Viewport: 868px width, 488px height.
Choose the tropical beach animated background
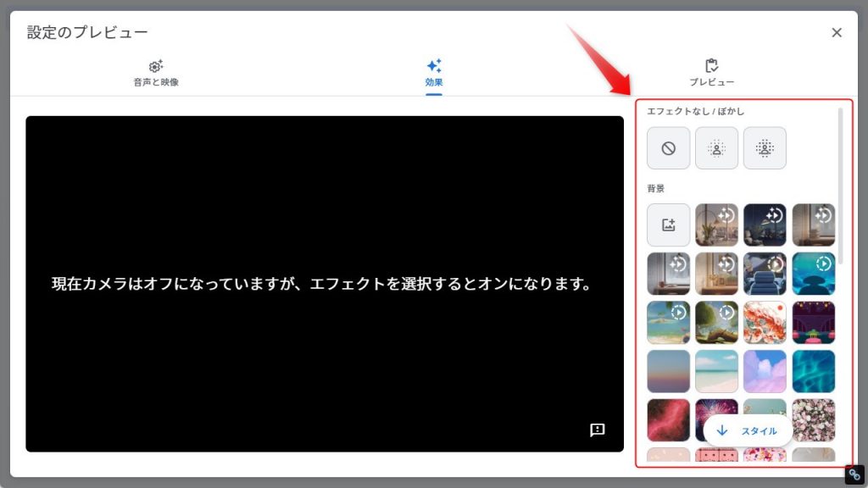click(668, 323)
